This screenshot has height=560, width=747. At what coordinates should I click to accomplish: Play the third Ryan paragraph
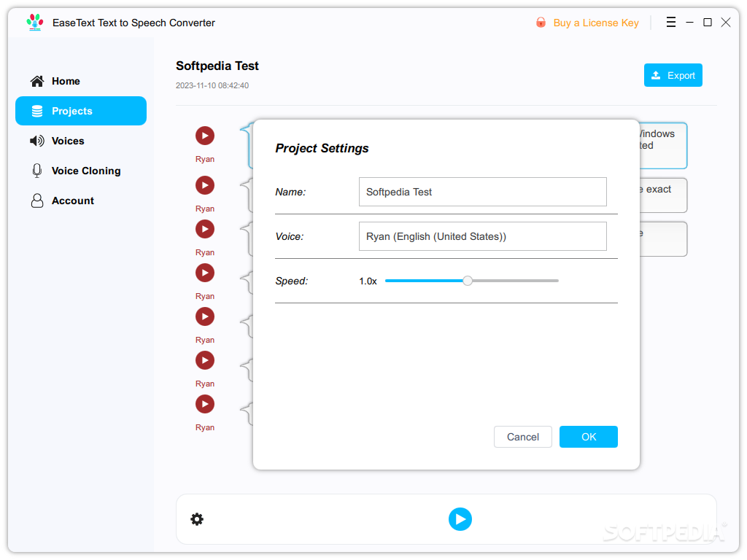[x=205, y=229]
